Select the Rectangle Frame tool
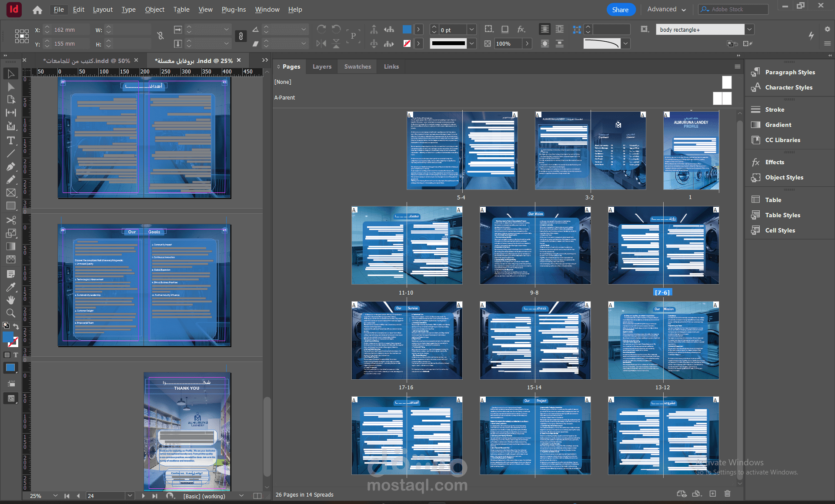The width and height of the screenshot is (835, 504). [11, 192]
